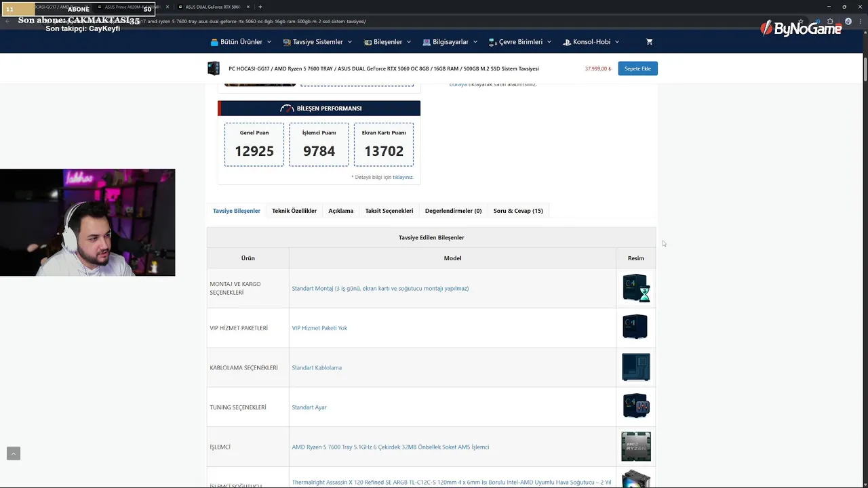Open a new browser tab with plus icon
The height and width of the screenshot is (488, 868).
point(260,7)
